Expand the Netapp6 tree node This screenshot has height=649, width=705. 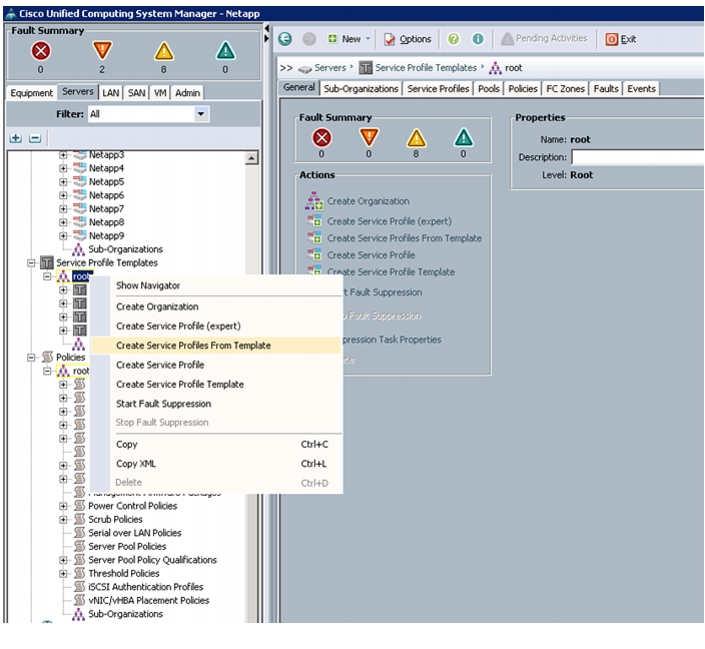pyautogui.click(x=63, y=195)
